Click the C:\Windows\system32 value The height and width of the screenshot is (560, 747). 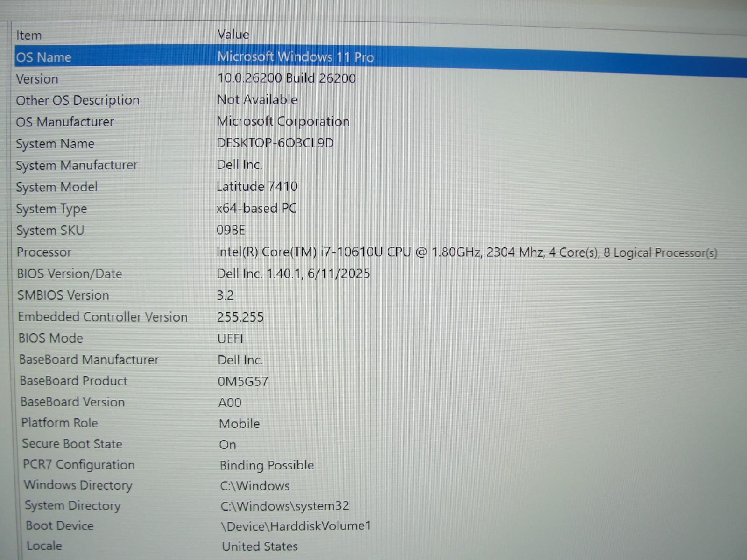click(x=284, y=506)
